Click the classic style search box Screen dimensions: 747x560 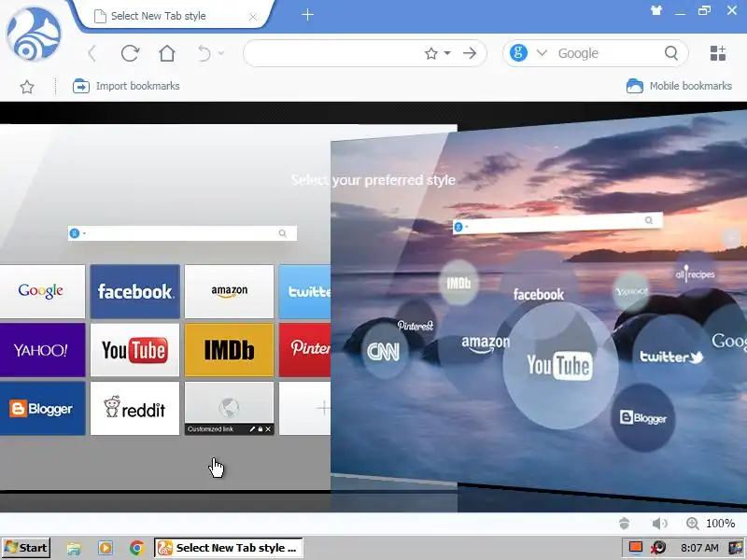tap(182, 233)
